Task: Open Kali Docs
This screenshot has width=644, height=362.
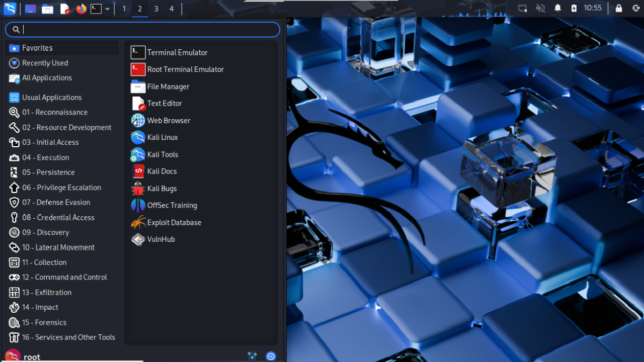Action: [162, 171]
